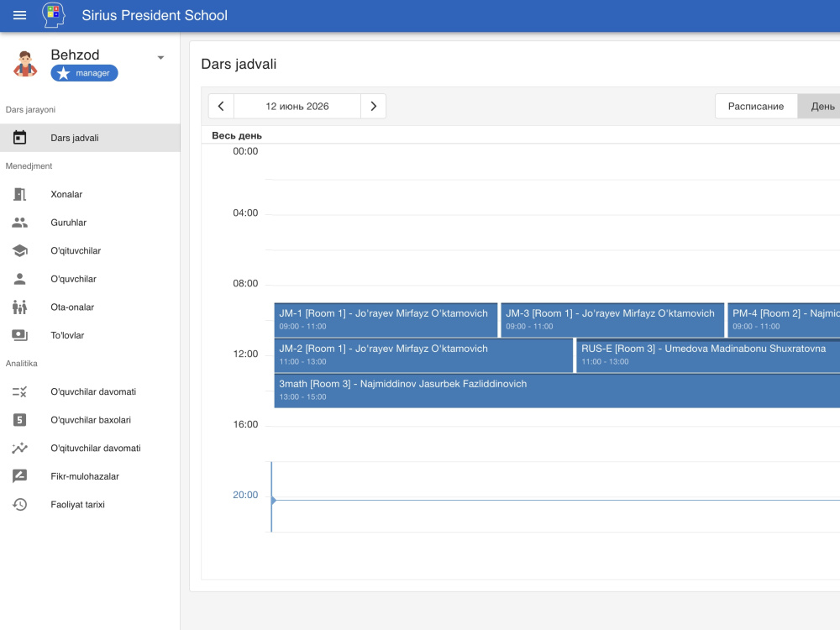Open O'qituvchilar davomati report
This screenshot has width=840, height=630.
(90, 448)
